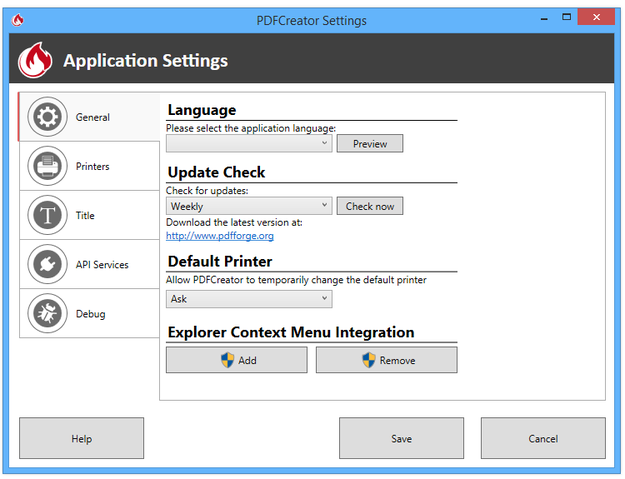Expand the Check for updates Weekly dropdown

(249, 206)
